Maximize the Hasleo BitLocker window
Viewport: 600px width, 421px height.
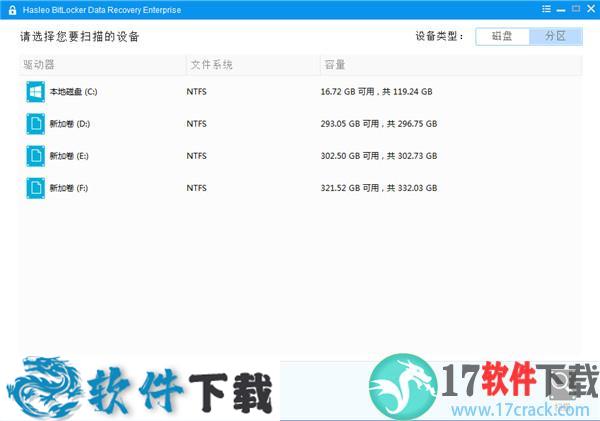[576, 9]
